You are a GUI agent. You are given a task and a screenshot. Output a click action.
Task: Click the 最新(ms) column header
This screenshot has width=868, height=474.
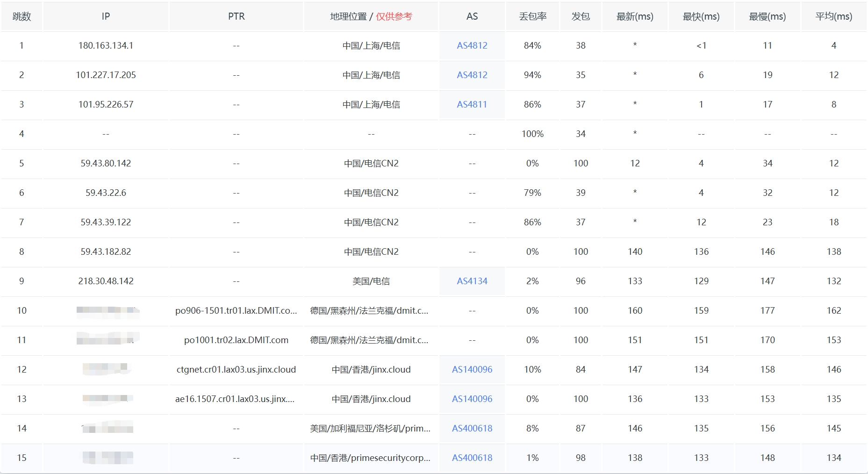coord(635,16)
